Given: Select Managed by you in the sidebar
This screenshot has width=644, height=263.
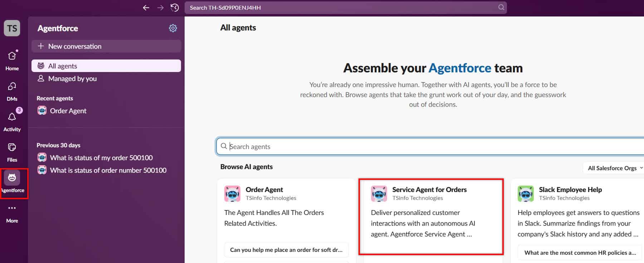Looking at the screenshot, I should click(106, 78).
